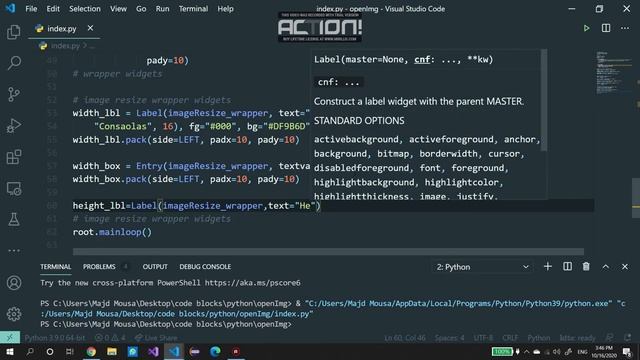Click the editor horizontal scrollbar
Viewport: 640px width, 360px height.
[x=328, y=251]
